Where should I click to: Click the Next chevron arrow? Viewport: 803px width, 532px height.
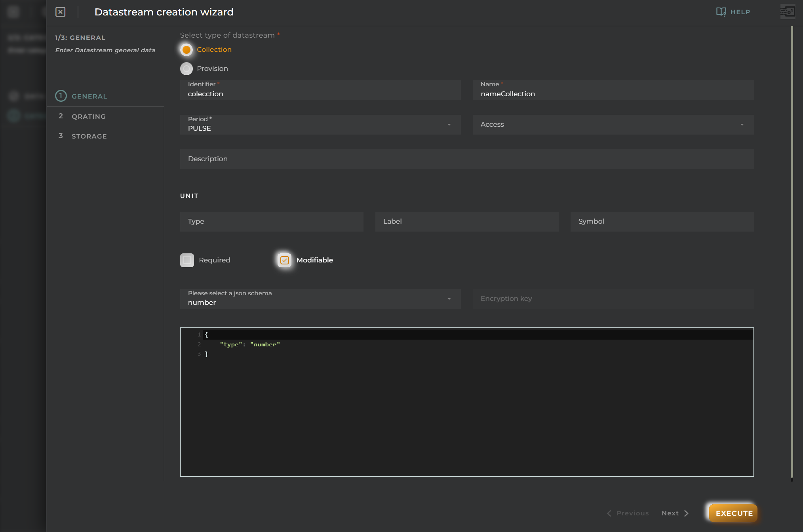(x=686, y=513)
